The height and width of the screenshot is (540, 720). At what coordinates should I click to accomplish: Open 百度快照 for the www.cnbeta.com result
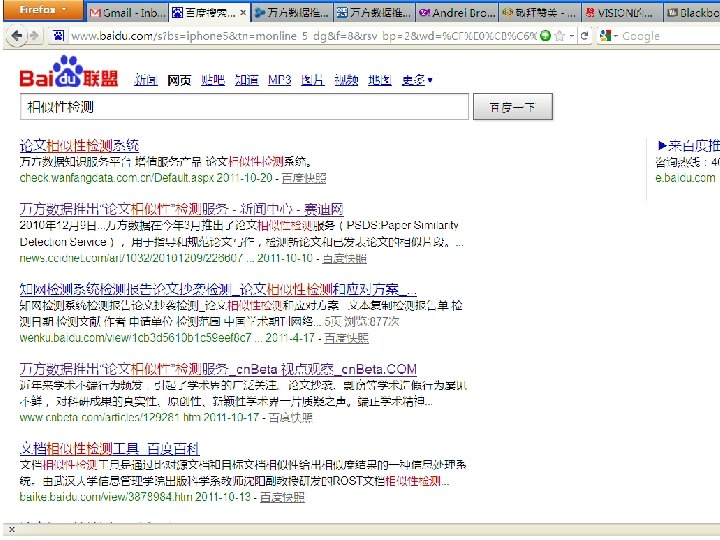pos(291,417)
